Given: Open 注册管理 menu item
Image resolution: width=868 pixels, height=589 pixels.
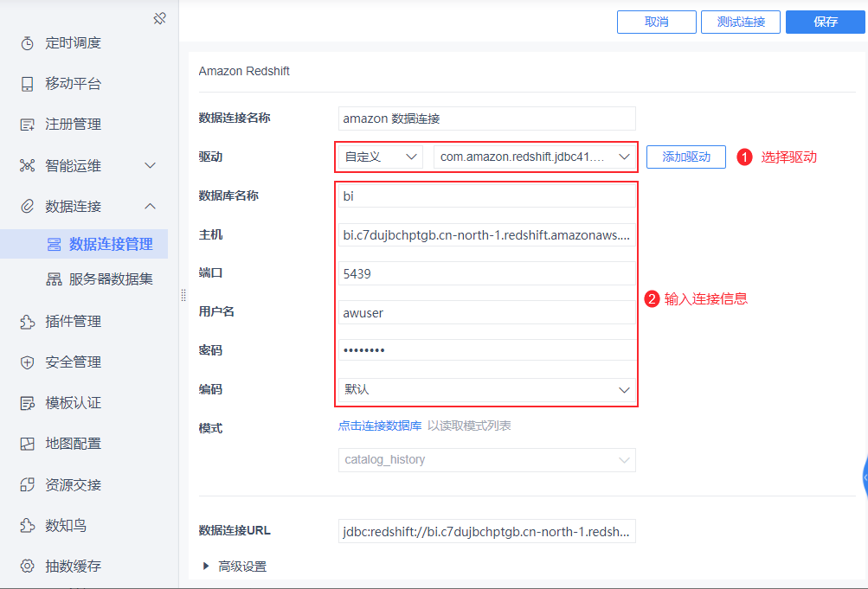Looking at the screenshot, I should coord(73,125).
